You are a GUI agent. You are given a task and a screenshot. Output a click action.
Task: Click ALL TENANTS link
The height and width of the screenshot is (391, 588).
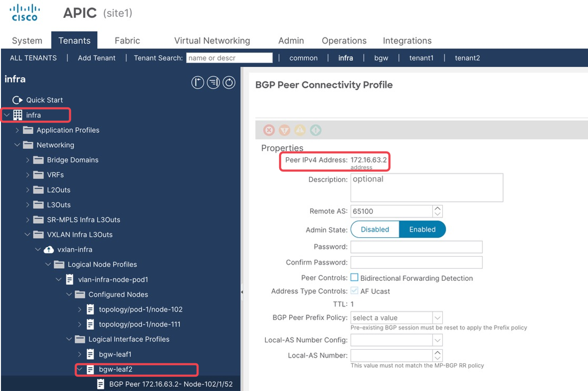coord(33,58)
